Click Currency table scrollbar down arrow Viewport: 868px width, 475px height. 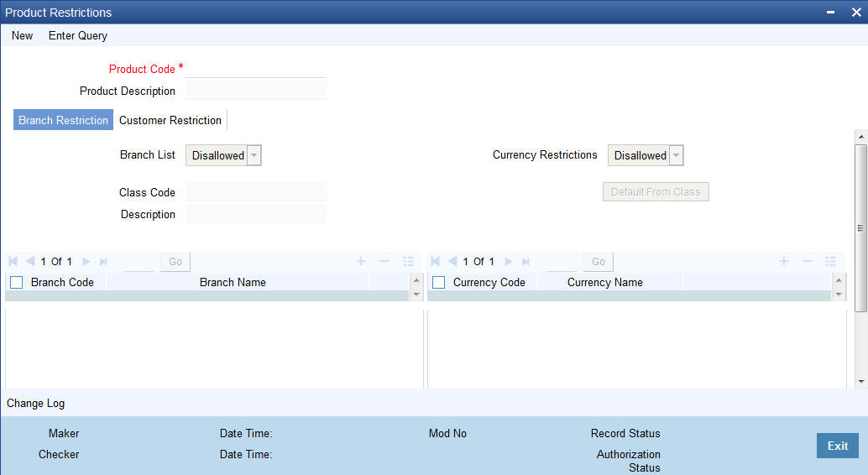pos(839,294)
